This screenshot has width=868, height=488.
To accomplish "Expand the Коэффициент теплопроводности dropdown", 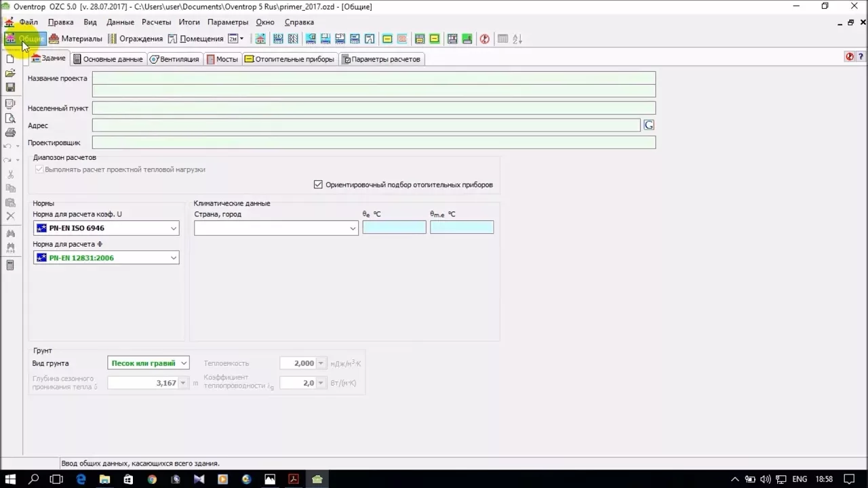I will tap(321, 383).
